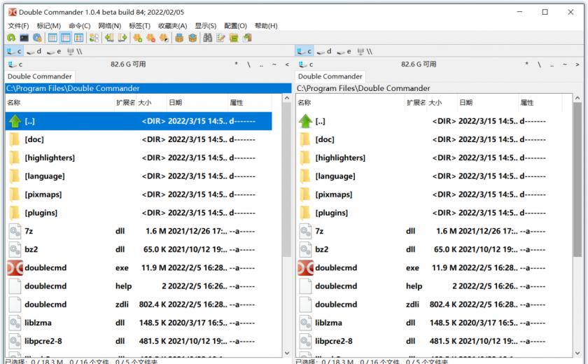This screenshot has height=364, width=588.
Task: Select 7z dll file in right panel
Action: tap(429, 231)
